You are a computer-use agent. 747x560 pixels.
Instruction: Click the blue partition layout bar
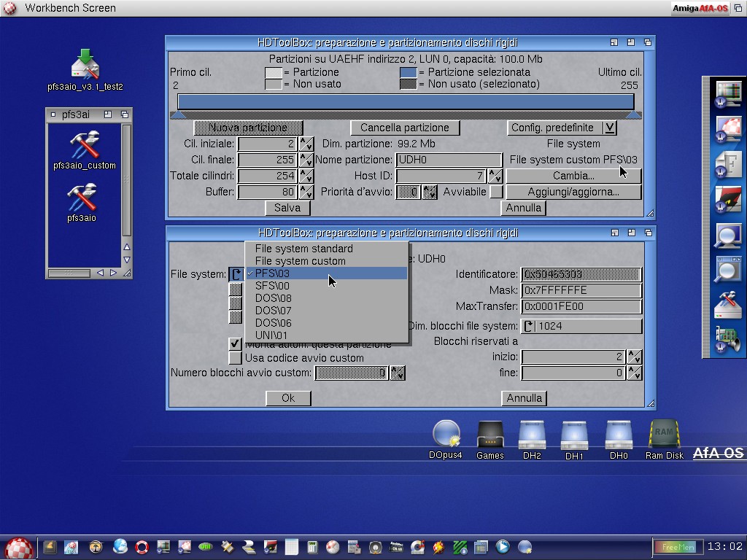(x=405, y=101)
